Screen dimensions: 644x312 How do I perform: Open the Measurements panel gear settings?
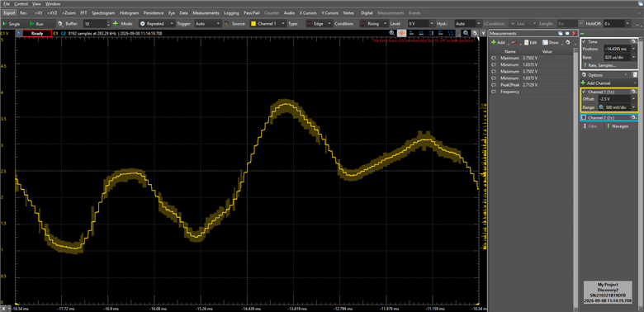point(567,42)
